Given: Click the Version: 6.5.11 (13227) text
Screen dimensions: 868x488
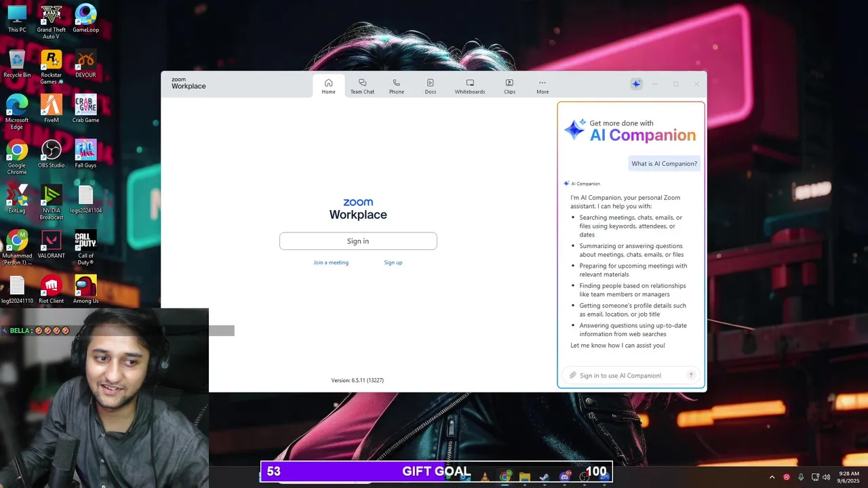Looking at the screenshot, I should (357, 380).
